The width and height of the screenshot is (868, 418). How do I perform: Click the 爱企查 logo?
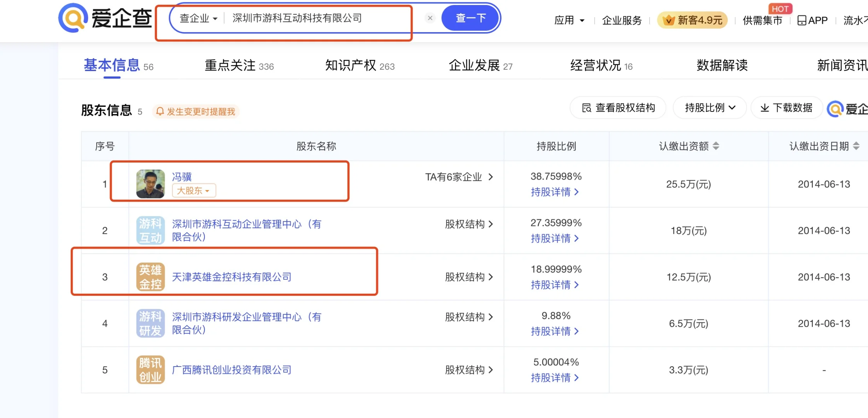[105, 18]
